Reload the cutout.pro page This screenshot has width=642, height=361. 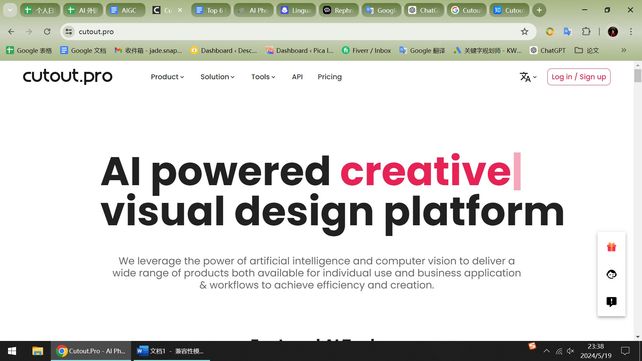pos(47,32)
